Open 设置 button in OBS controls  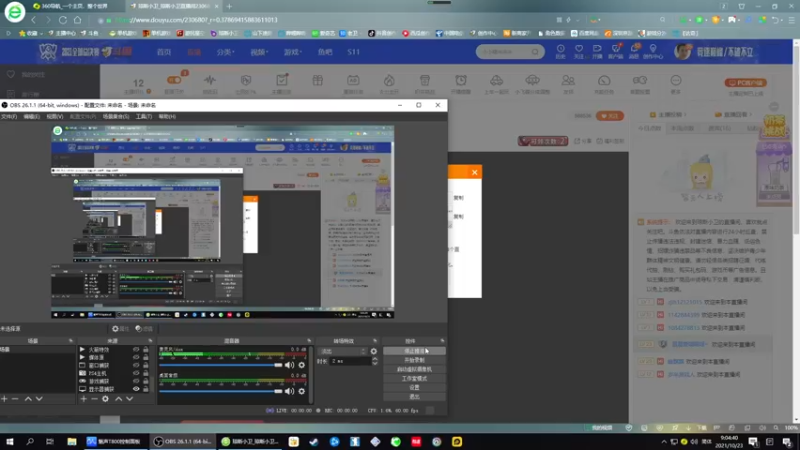[414, 388]
